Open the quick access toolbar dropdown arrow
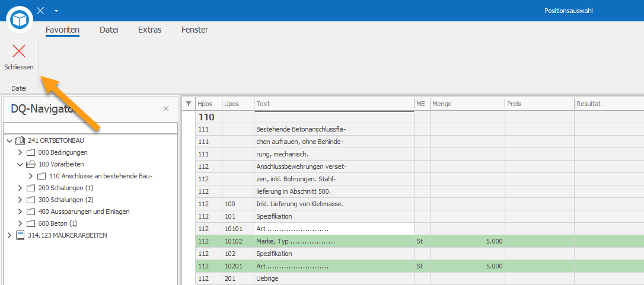The image size is (644, 285). coord(56,11)
